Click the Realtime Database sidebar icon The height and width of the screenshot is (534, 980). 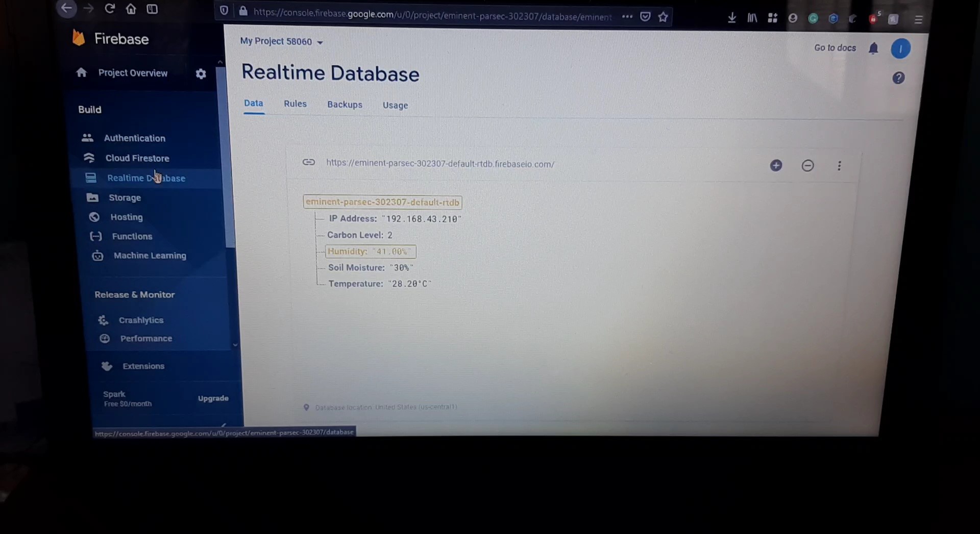pos(91,177)
